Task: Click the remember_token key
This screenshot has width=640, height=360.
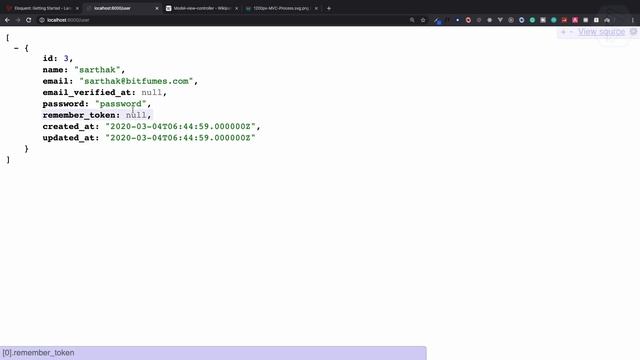Action: click(79, 116)
